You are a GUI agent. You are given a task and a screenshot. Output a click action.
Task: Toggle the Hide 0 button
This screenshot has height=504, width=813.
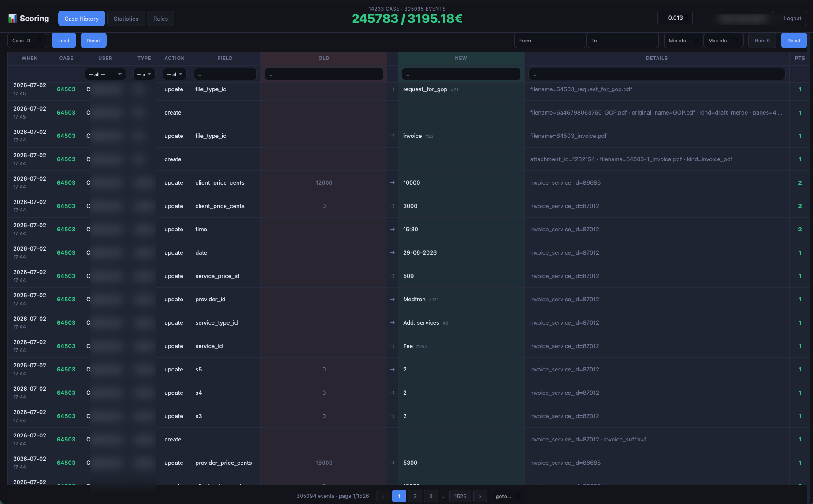[762, 41]
